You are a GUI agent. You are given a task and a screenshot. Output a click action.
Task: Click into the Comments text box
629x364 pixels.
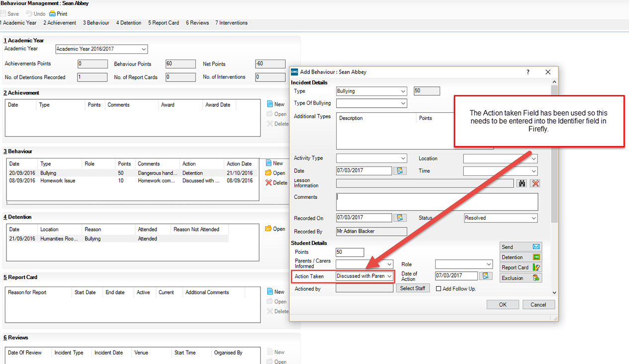pos(437,202)
